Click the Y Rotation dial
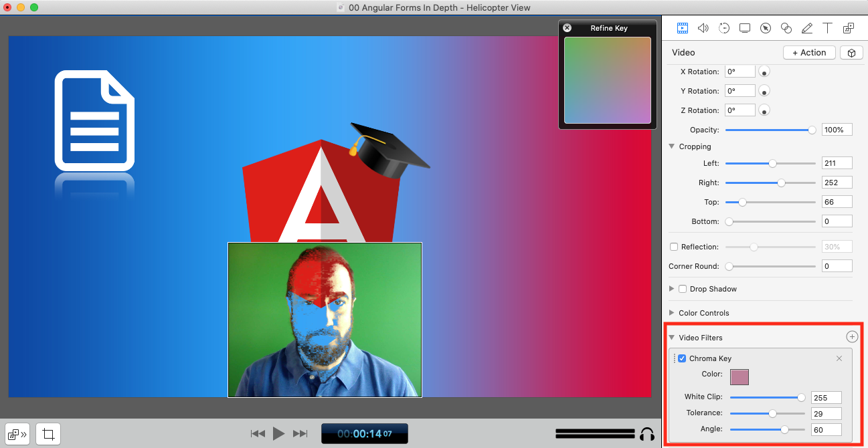 pos(763,91)
